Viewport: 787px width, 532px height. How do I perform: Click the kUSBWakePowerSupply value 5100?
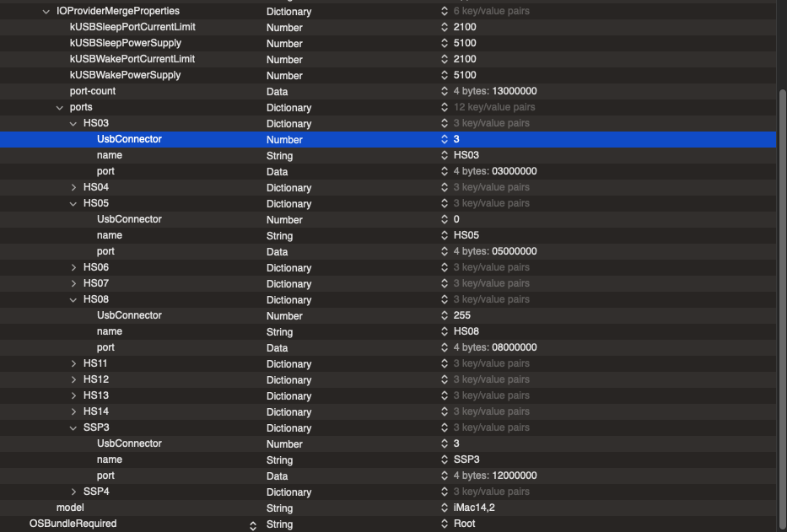tap(465, 75)
